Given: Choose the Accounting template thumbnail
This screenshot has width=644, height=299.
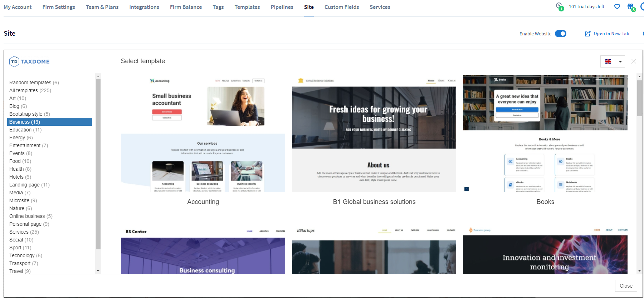Looking at the screenshot, I should [203, 134].
